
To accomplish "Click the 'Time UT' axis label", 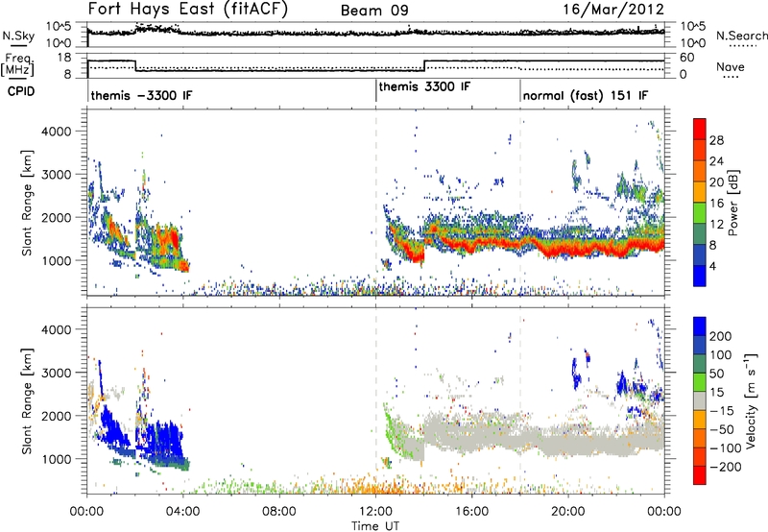I will click(x=375, y=526).
